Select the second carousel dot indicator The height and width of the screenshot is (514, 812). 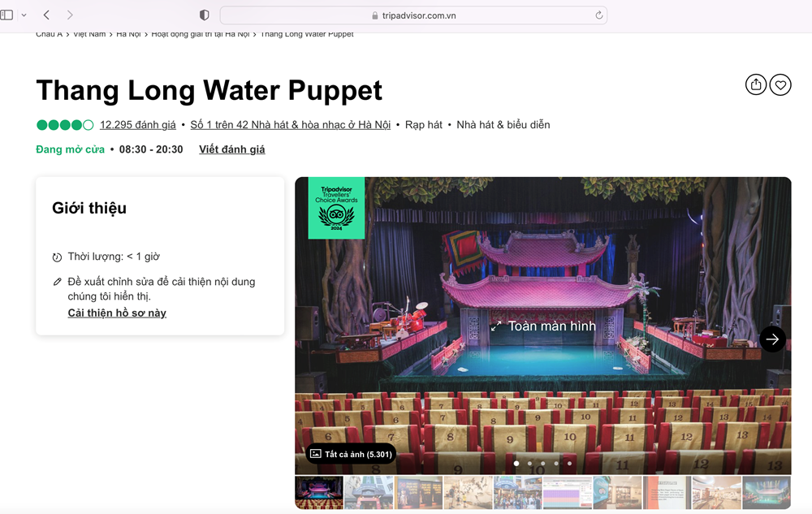point(529,464)
